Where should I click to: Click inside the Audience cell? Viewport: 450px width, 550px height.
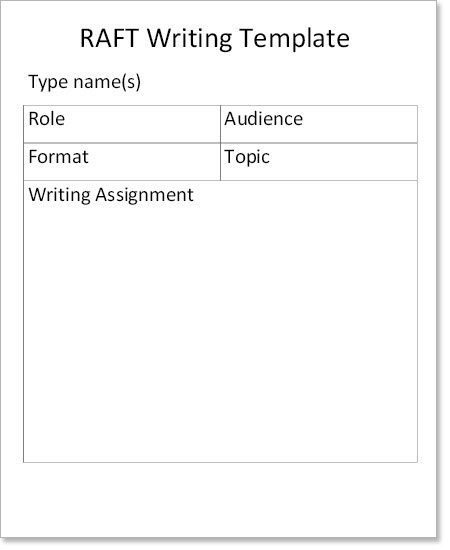(319, 124)
